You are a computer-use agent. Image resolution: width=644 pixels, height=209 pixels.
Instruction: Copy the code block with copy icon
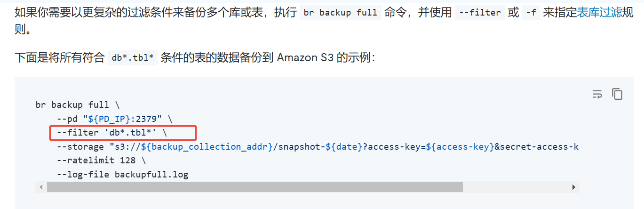[x=617, y=94]
